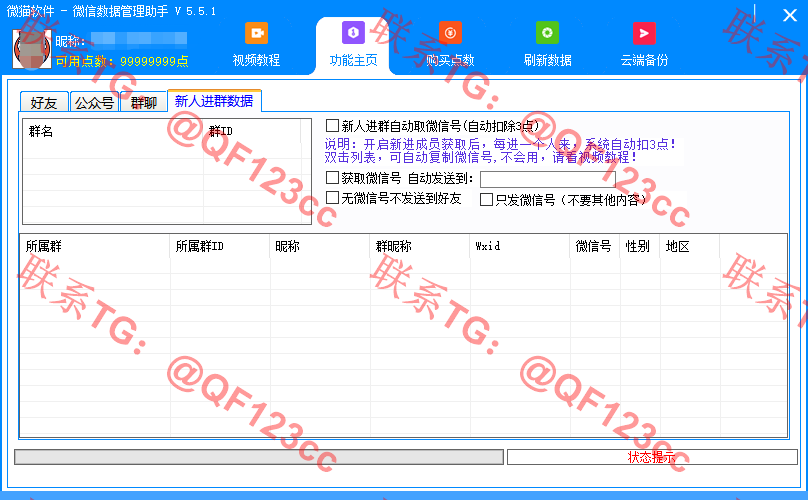Click the 云端备份 label text
Viewport: 808px width, 500px height.
pos(644,60)
